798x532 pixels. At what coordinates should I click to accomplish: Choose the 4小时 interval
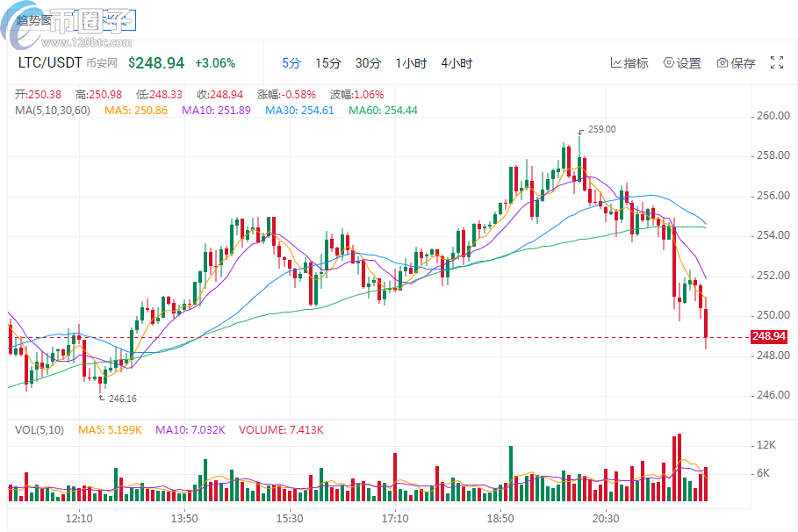tap(457, 63)
